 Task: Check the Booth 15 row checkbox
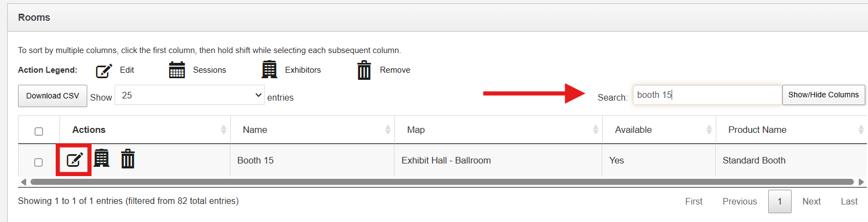[x=39, y=162]
